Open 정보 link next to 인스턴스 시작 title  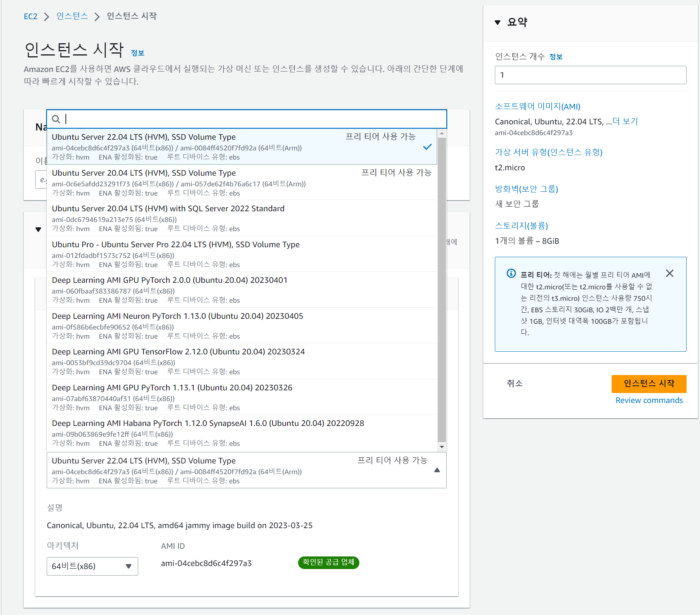coord(137,53)
